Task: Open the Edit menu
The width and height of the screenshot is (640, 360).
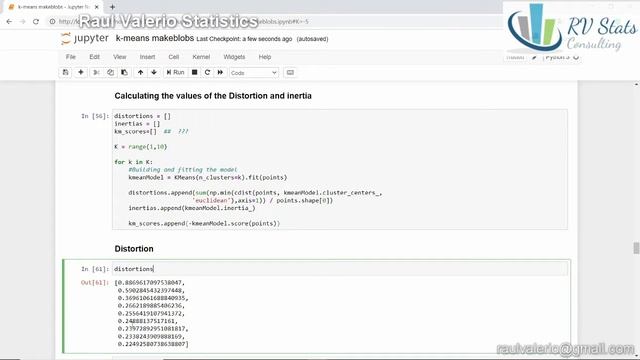Action: click(x=94, y=57)
